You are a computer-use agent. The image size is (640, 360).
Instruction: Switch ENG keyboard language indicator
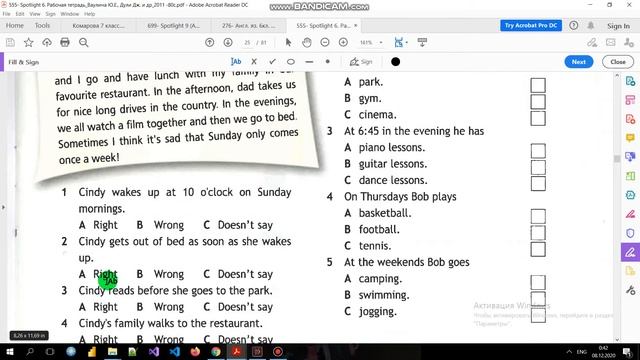581,351
